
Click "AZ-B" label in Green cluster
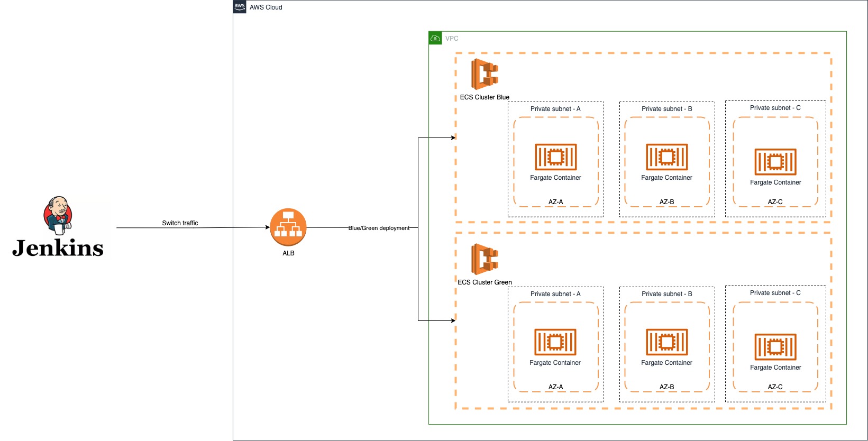tap(667, 387)
